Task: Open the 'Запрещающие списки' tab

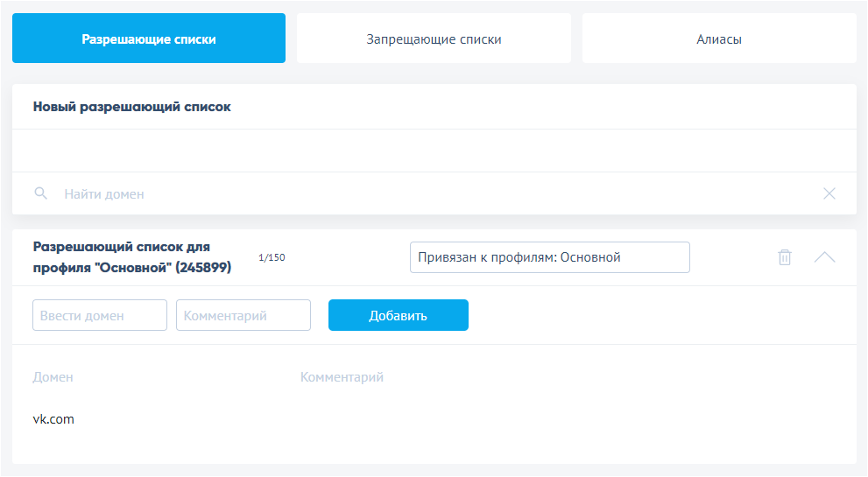Action: [x=434, y=39]
